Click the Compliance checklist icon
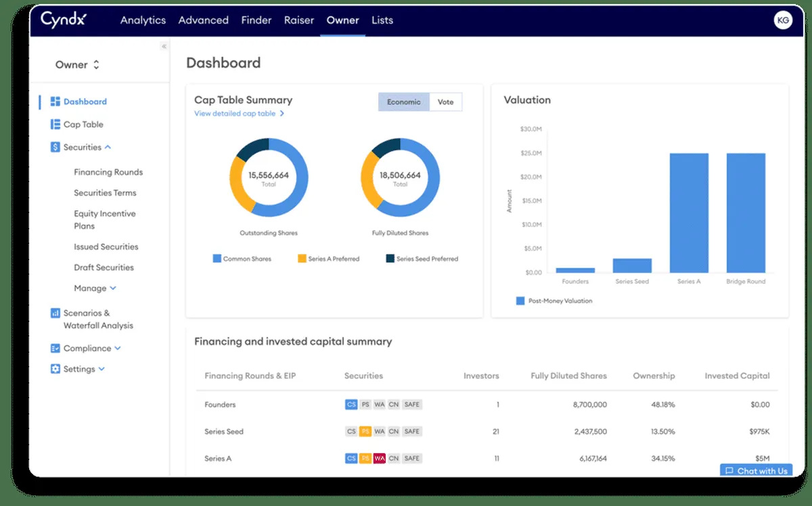This screenshot has height=506, width=812. click(55, 348)
